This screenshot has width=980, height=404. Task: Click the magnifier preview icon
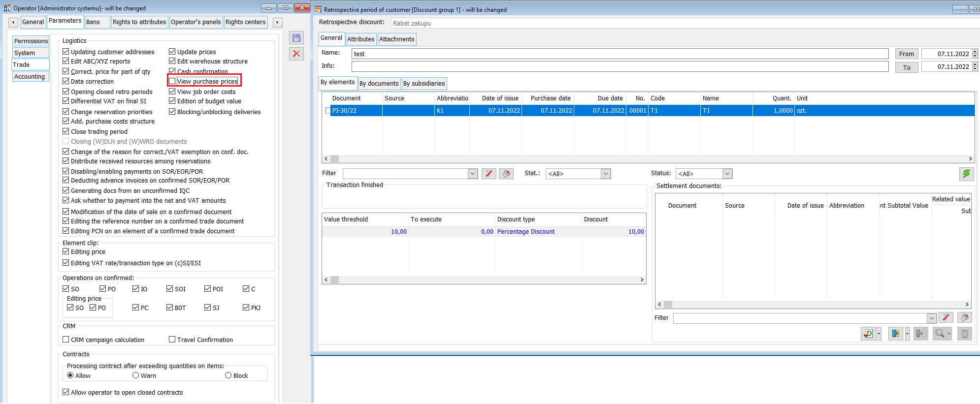[940, 334]
